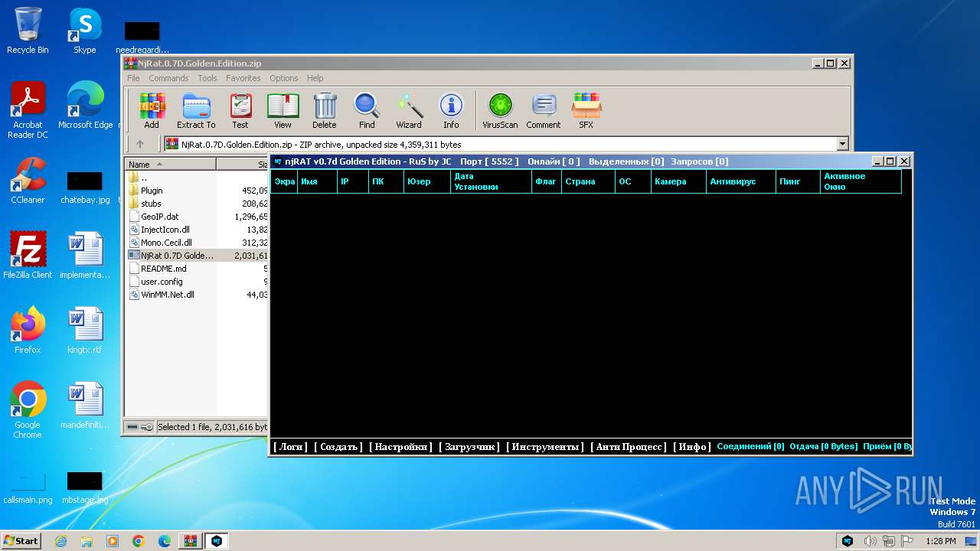980x551 pixels.
Task: Click the IP column header
Action: [x=353, y=181]
